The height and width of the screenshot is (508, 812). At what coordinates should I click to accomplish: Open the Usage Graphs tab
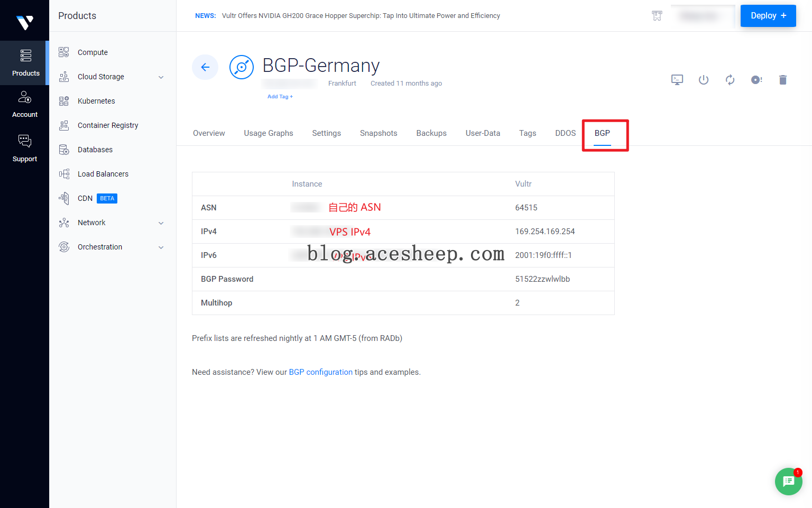(x=269, y=133)
